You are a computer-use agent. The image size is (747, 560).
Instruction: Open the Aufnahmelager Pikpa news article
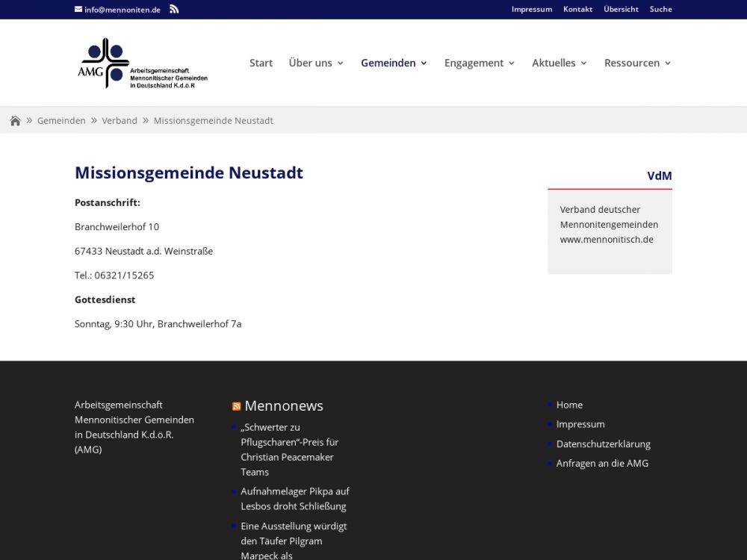click(x=294, y=499)
